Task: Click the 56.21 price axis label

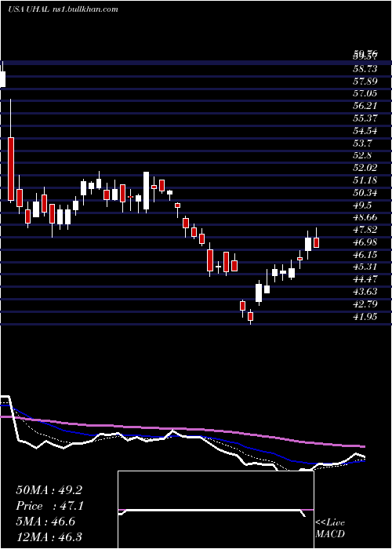Action: pyautogui.click(x=365, y=106)
